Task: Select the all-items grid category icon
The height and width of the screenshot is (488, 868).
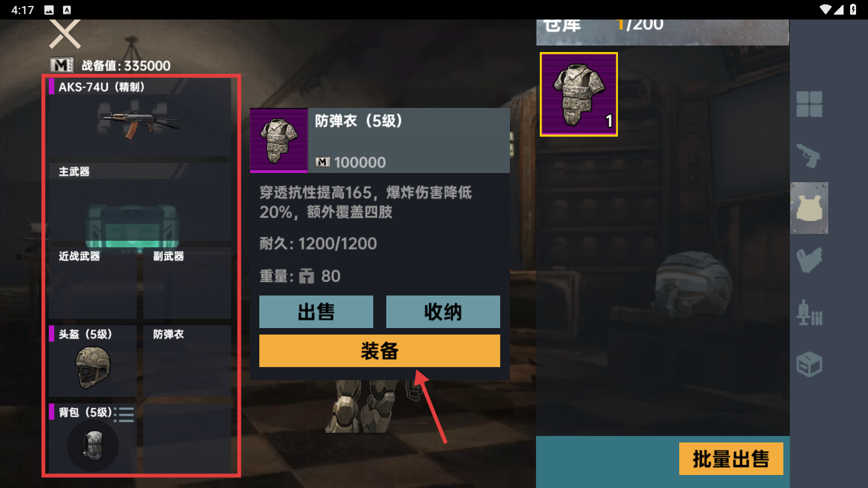Action: coord(809,104)
